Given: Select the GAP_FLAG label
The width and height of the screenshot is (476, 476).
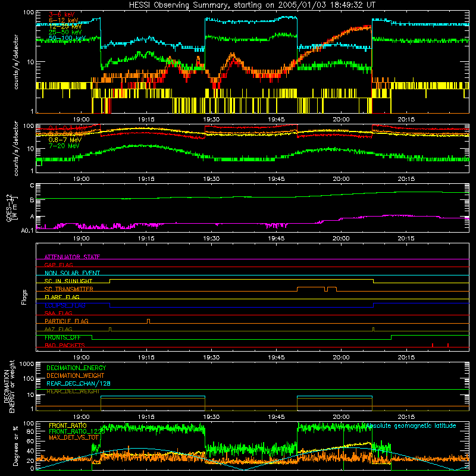Looking at the screenshot, I should (58, 265).
